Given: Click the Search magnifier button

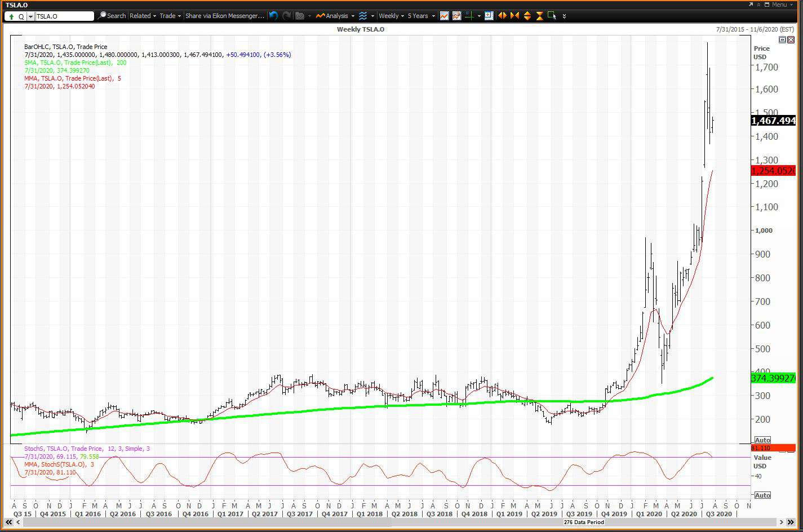Looking at the screenshot, I should click(112, 16).
